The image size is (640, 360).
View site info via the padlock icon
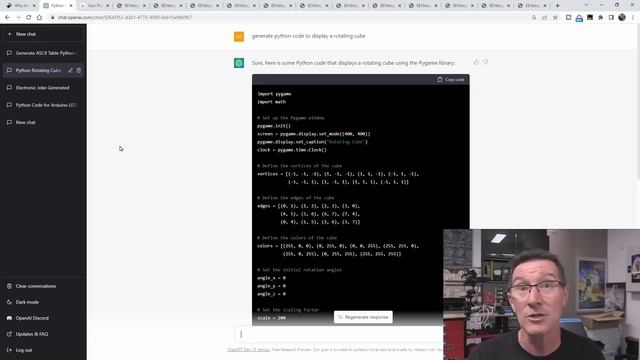pos(53,18)
